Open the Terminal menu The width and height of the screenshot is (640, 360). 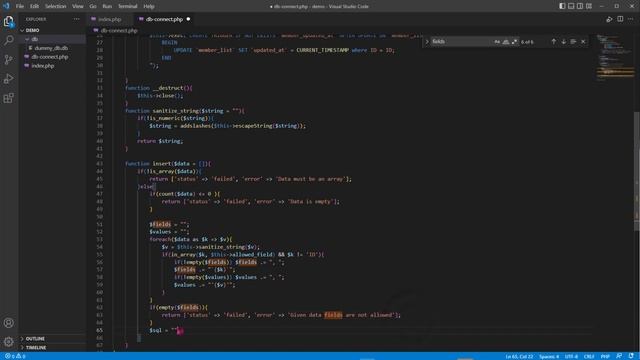point(128,6)
